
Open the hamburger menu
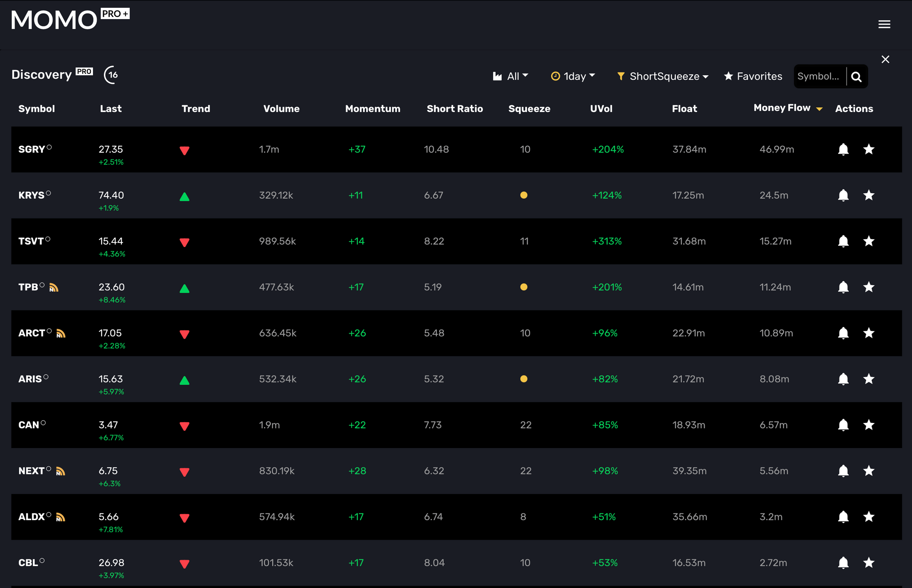tap(884, 24)
